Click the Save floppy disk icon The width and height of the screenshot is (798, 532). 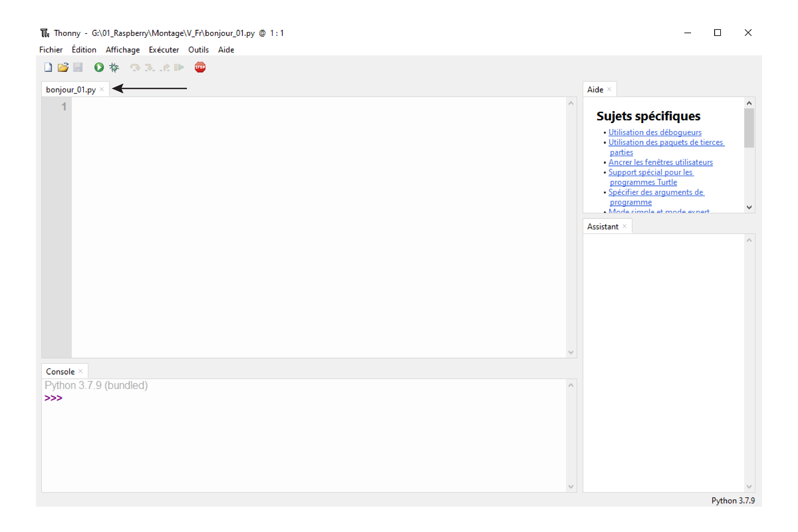(78, 67)
